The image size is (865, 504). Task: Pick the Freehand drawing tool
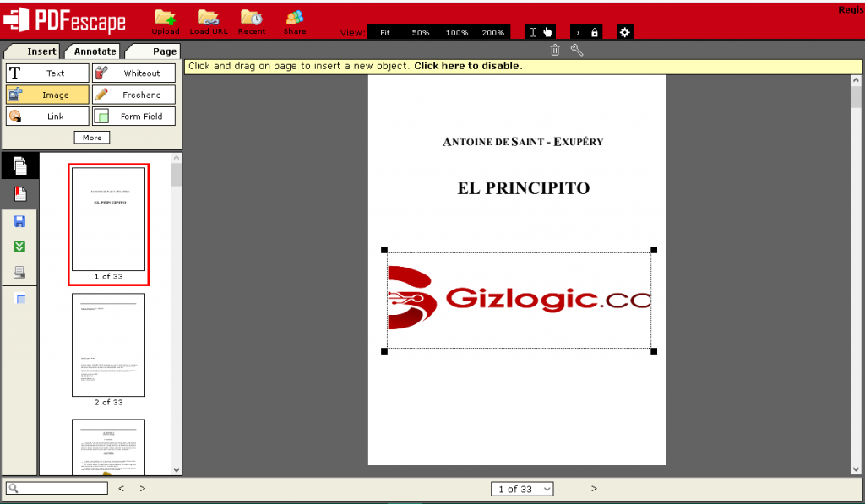133,95
